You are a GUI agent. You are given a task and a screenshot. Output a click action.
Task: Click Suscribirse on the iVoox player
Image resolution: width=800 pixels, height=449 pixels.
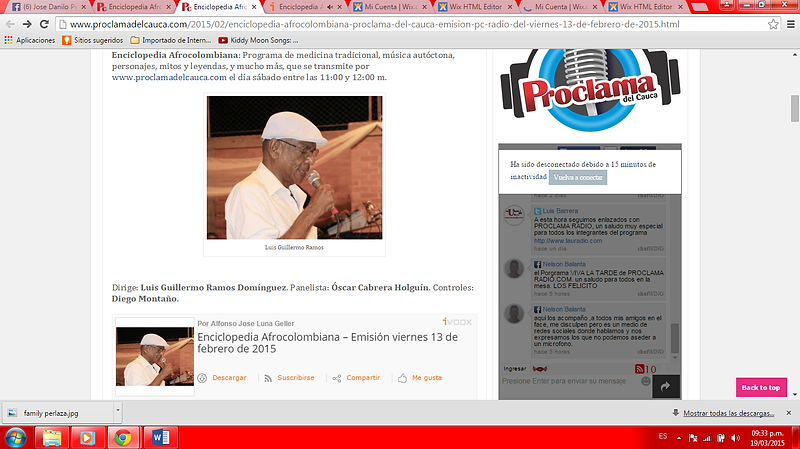click(x=295, y=378)
